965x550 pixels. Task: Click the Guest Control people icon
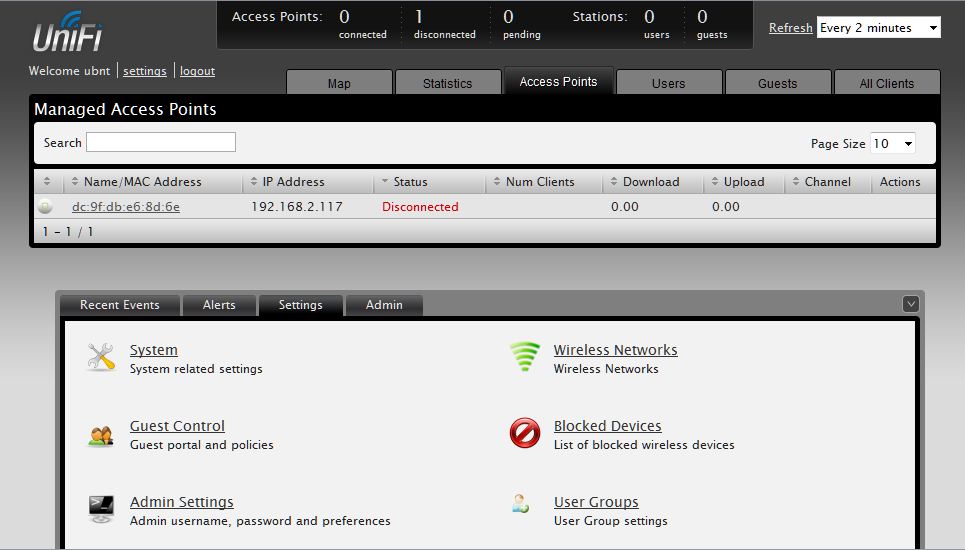point(101,436)
